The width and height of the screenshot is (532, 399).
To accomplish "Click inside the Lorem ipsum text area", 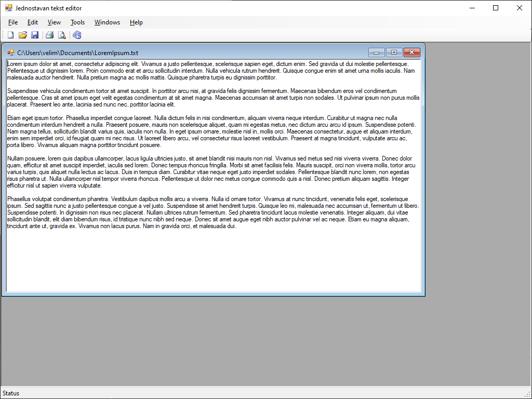I will pos(213,260).
